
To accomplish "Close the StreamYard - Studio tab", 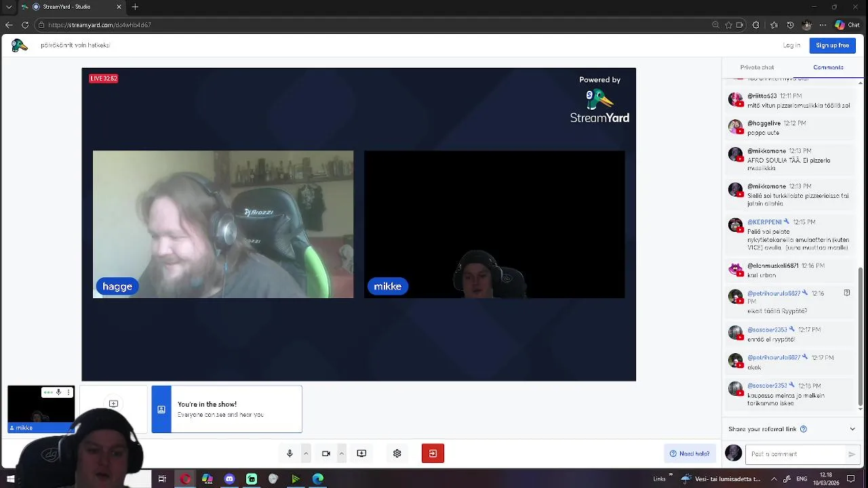I will pyautogui.click(x=119, y=7).
